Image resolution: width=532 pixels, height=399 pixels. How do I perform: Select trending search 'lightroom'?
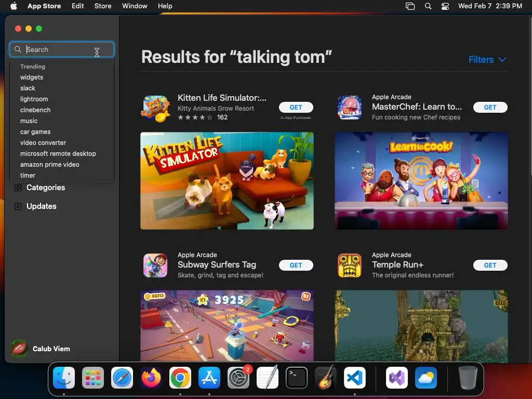coord(34,99)
